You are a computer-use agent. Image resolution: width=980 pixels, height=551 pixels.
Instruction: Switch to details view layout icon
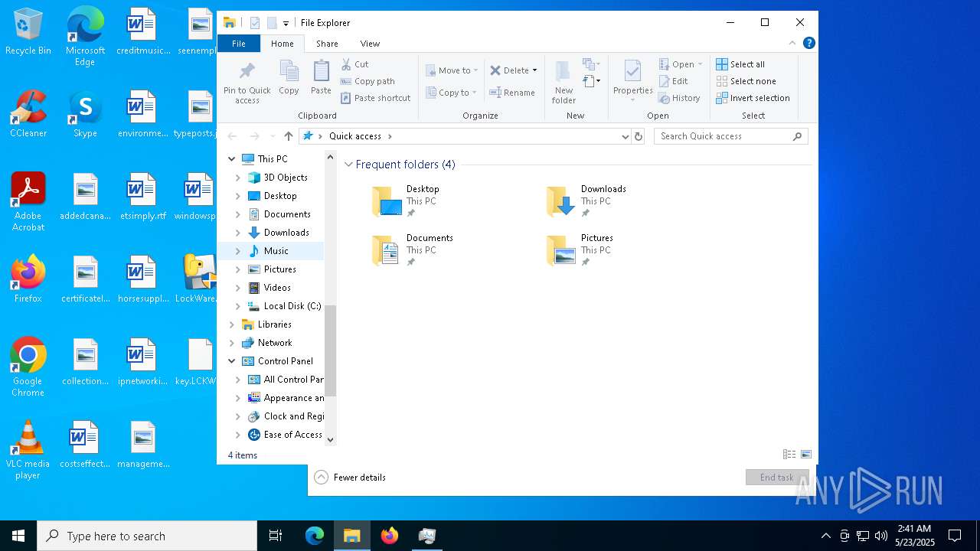click(789, 455)
